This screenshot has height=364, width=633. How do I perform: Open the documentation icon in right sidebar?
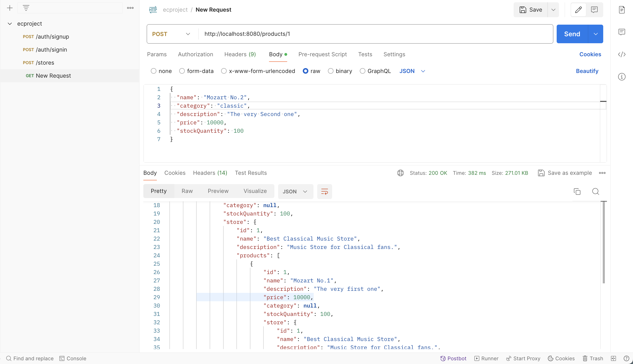pos(622,10)
